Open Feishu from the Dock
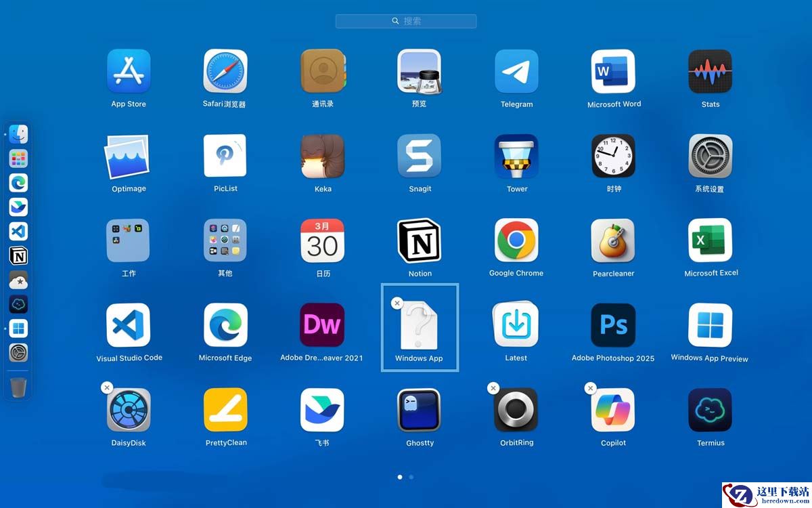 point(18,207)
